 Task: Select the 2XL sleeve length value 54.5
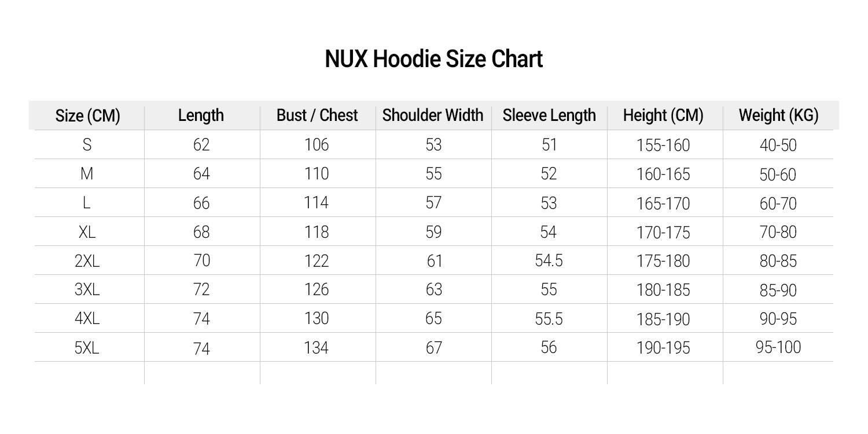point(549,261)
